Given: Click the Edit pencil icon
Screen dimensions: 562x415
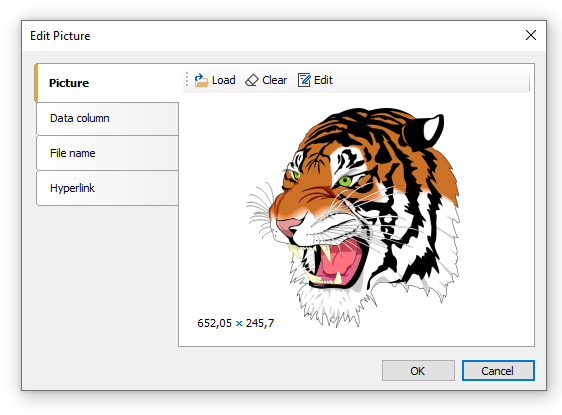Looking at the screenshot, I should click(x=304, y=80).
